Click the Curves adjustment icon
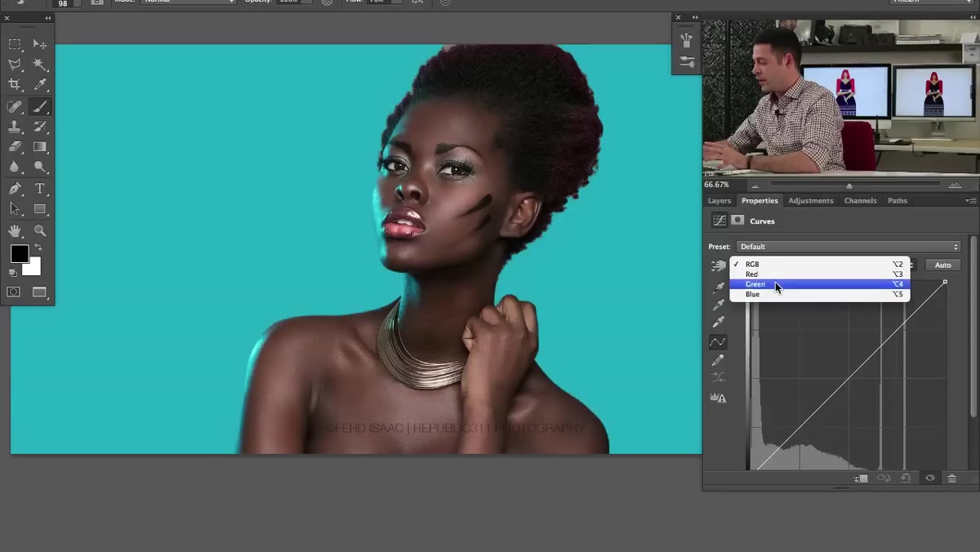This screenshot has width=980, height=552. pyautogui.click(x=719, y=220)
